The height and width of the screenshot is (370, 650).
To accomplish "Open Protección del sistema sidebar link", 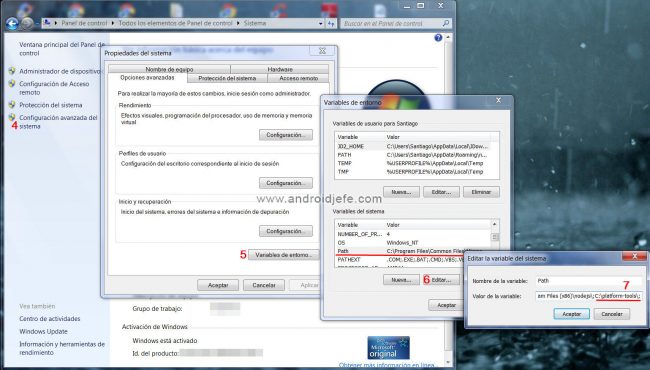I will [x=51, y=105].
